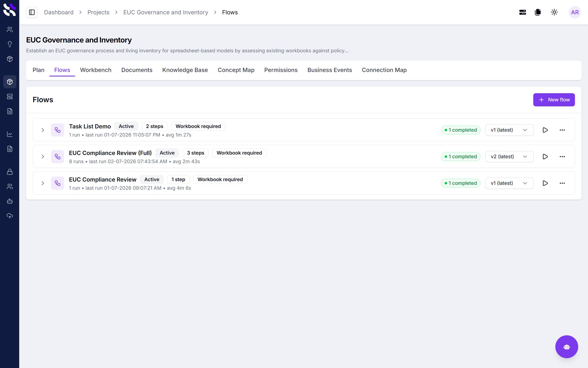Open version dropdown for Task List Demo

pyautogui.click(x=509, y=130)
